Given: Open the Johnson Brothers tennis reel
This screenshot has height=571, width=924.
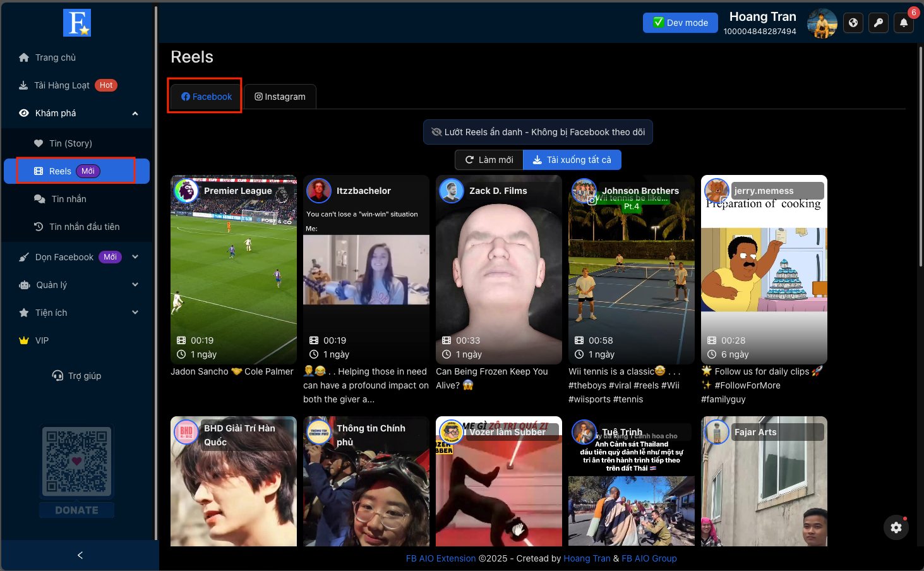Looking at the screenshot, I should click(x=632, y=270).
